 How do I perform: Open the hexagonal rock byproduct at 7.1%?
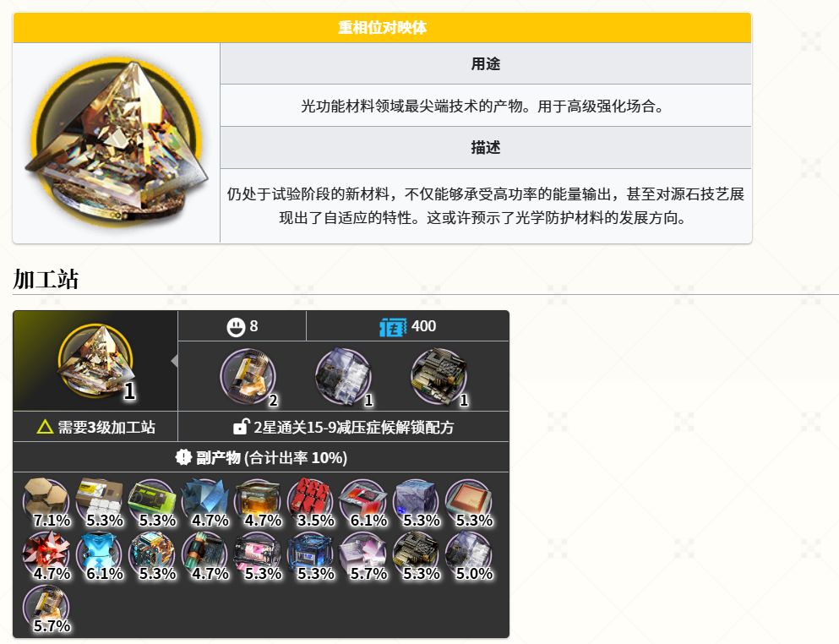tap(46, 502)
